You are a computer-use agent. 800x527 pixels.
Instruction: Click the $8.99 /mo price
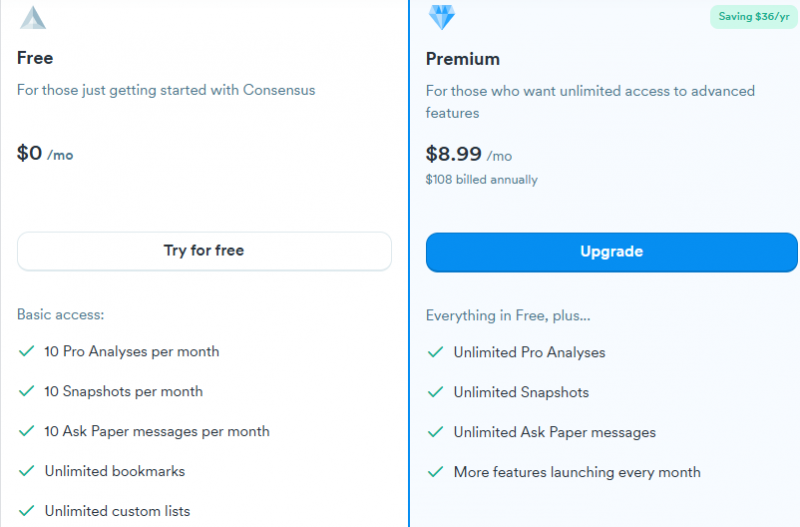[469, 154]
